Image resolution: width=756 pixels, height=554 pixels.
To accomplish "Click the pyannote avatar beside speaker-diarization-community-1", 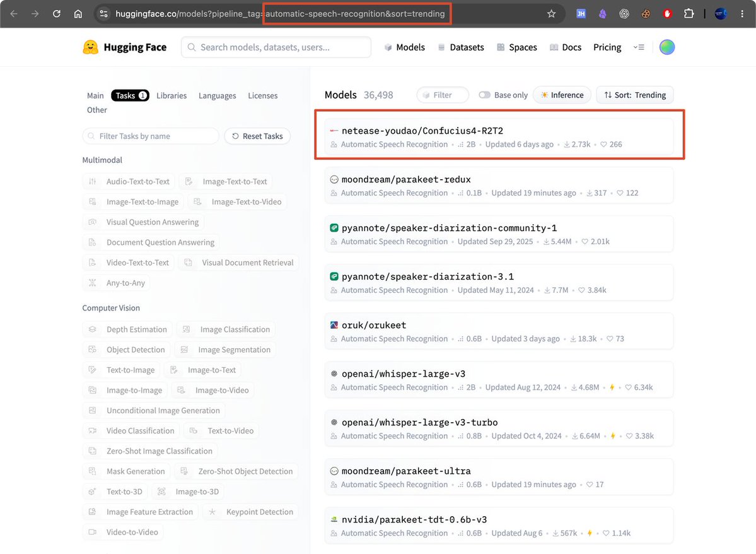I will pyautogui.click(x=334, y=228).
